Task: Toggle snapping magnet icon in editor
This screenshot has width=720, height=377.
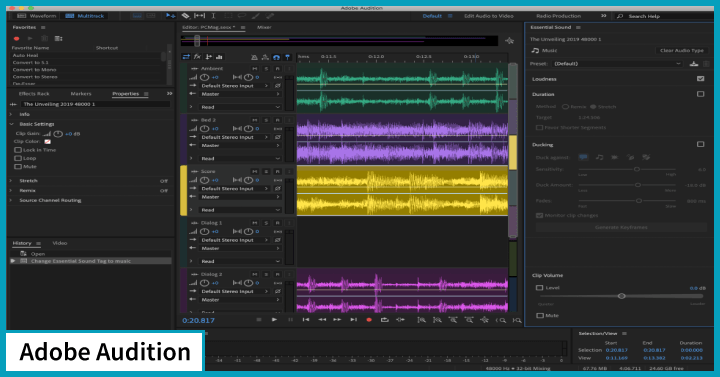Action: 276,57
